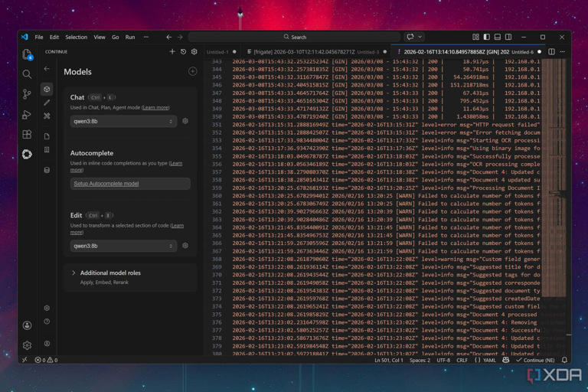Viewport: 588px width, 392px height.
Task: Click Continue (NE) status bar item
Action: 535,360
